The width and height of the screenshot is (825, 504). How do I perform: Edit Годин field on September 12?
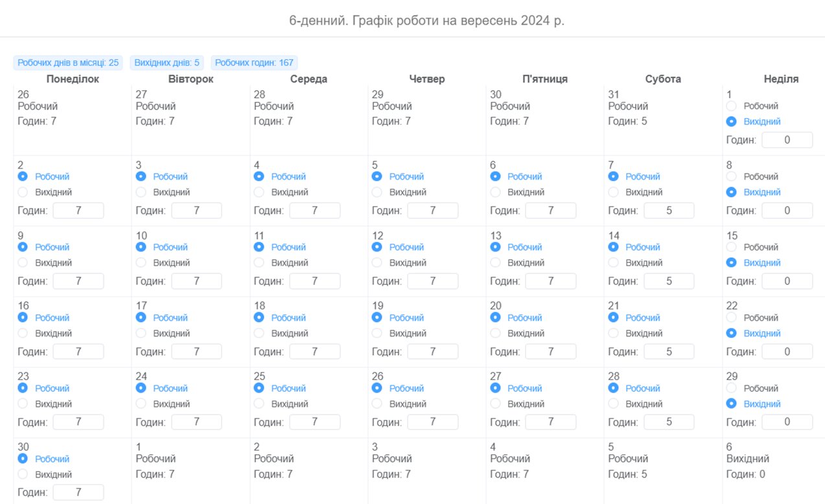coord(433,281)
